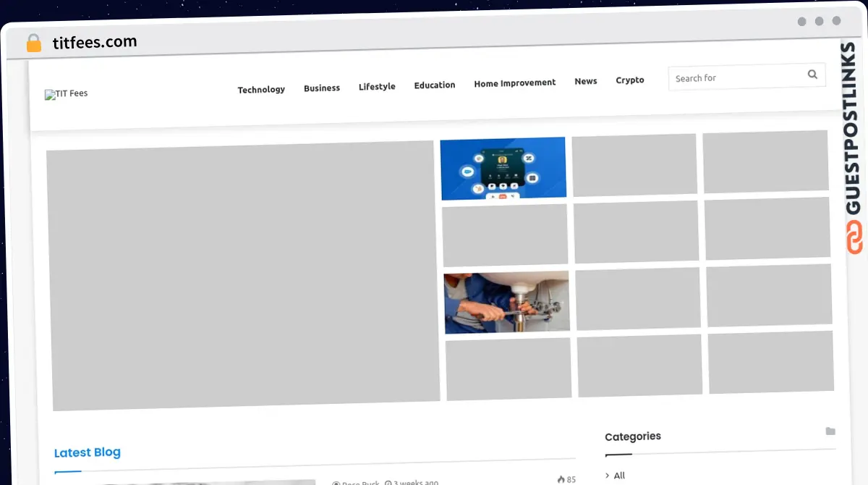Image resolution: width=868 pixels, height=485 pixels.
Task: Click the search magnifier icon
Action: click(x=812, y=74)
